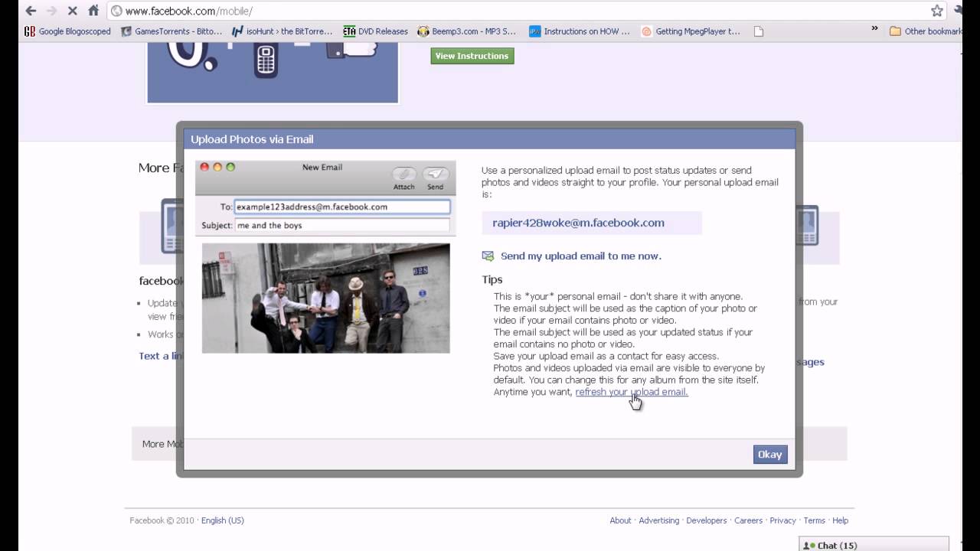
Task: Open the Getting MpegPlayer bookmark
Action: click(691, 31)
